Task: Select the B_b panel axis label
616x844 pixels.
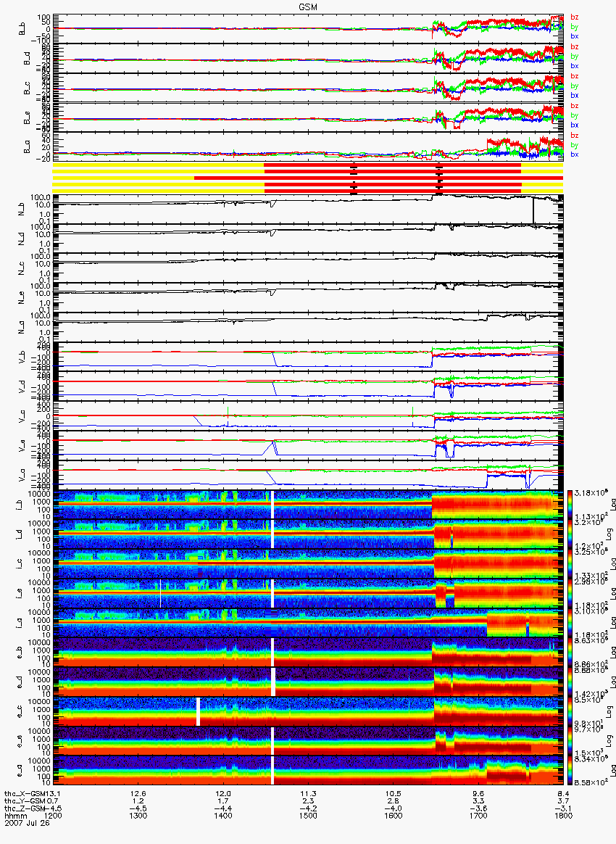Action: (22, 28)
